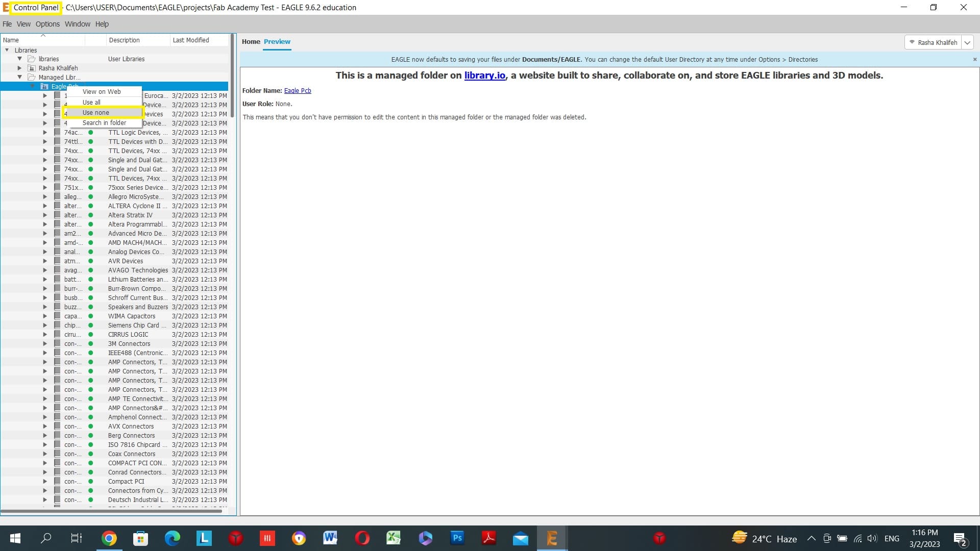Click the 751x library book icon
This screenshot has height=551, width=980.
[57, 188]
